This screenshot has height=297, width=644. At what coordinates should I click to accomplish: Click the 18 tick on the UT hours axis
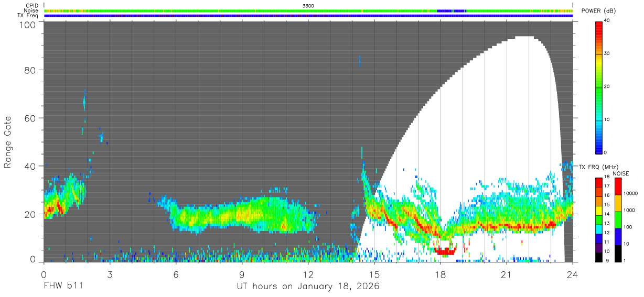coord(441,274)
